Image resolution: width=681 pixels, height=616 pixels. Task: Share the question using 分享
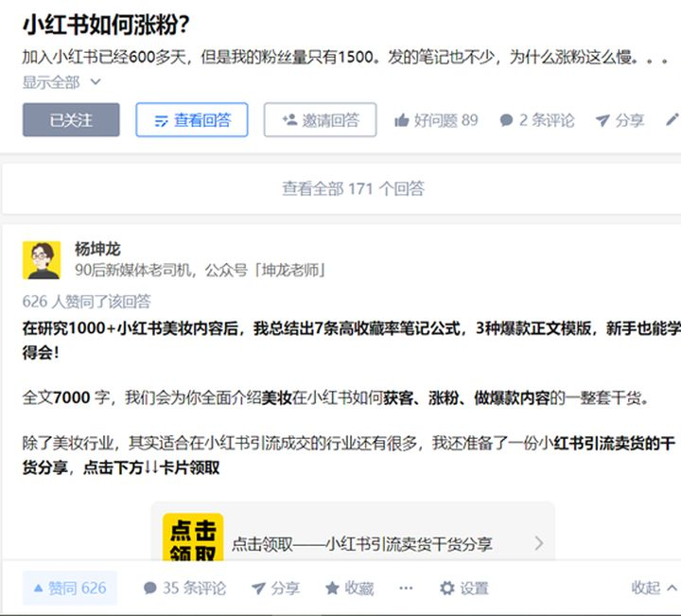point(620,120)
